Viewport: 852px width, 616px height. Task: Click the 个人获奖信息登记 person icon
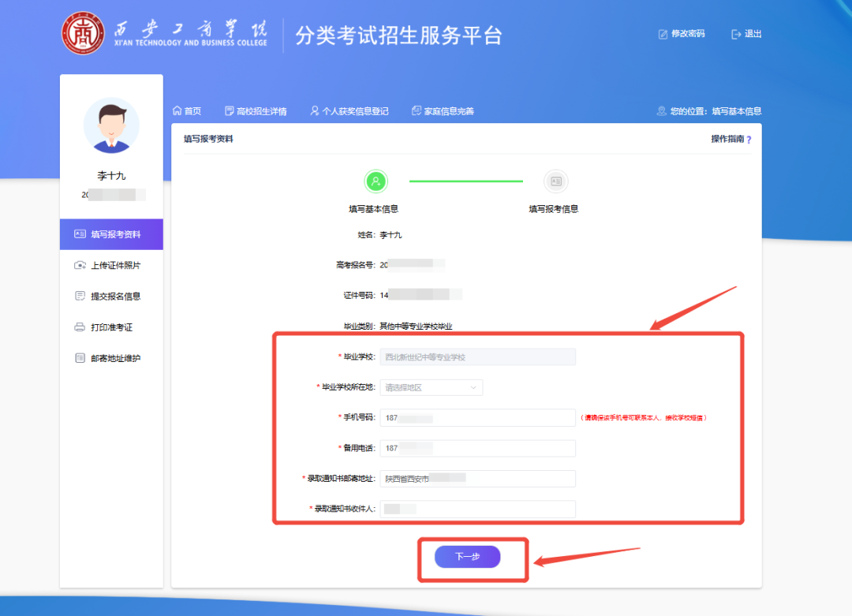click(313, 110)
